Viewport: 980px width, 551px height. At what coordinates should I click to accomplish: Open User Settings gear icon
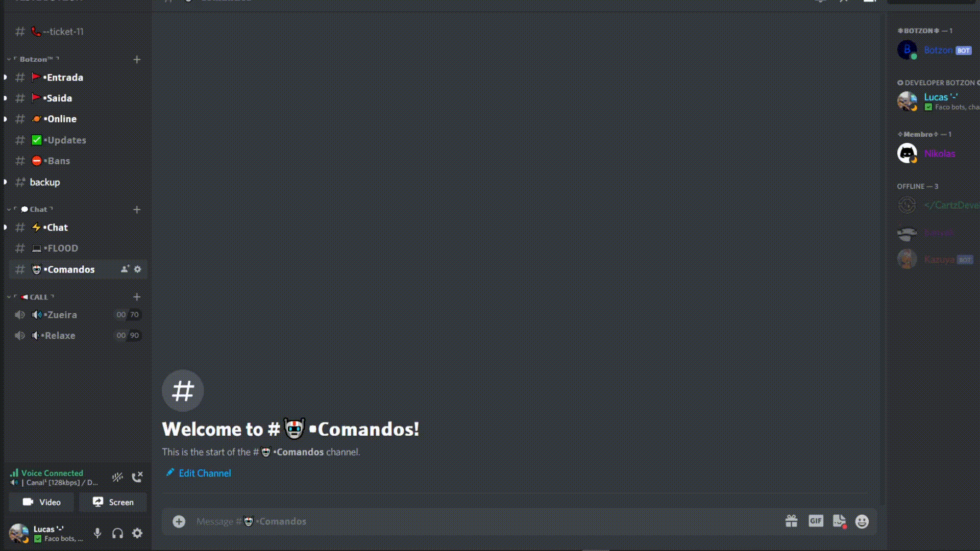coord(137,533)
